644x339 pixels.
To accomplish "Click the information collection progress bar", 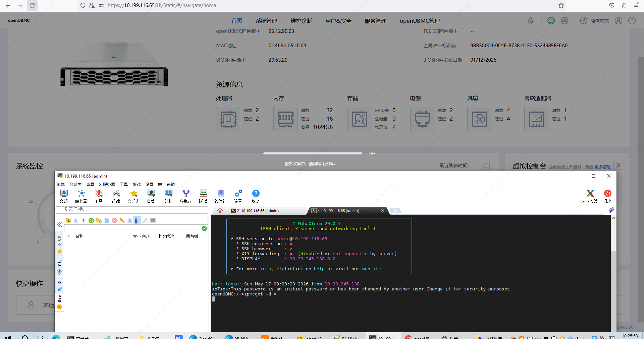I will coord(313,153).
